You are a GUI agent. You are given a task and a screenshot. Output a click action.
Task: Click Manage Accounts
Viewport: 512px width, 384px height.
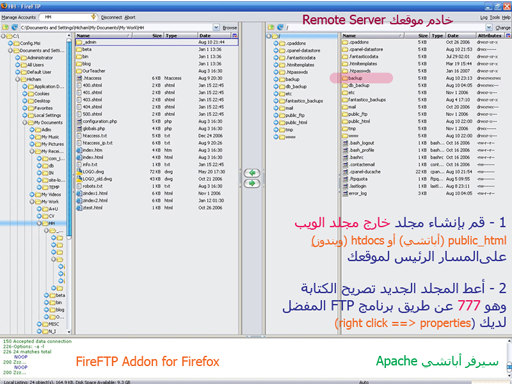point(18,17)
